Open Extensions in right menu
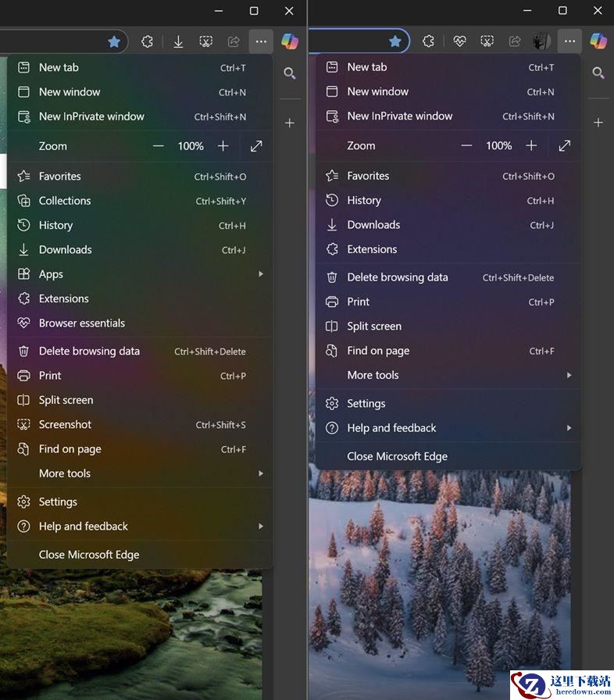Screen dimensions: 614x700 (x=448, y=249)
